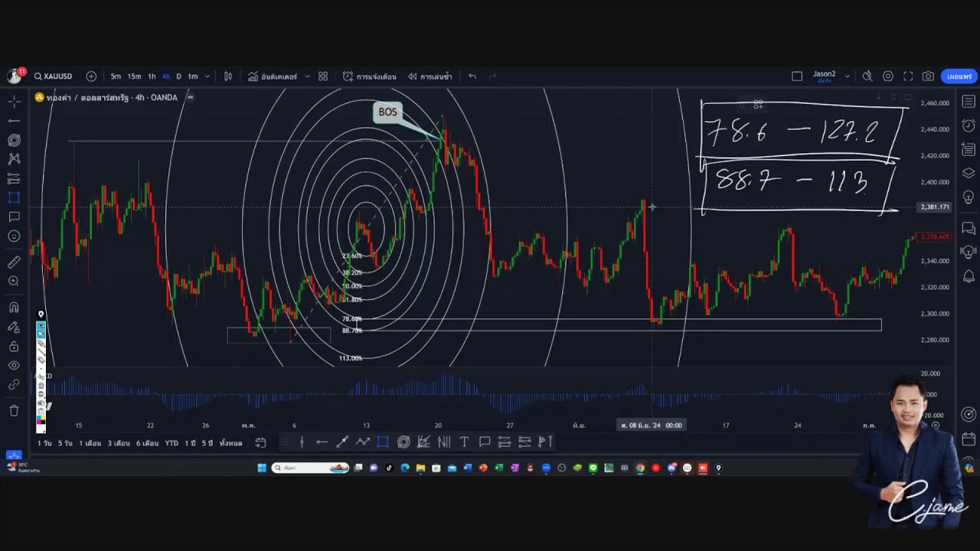
Task: Set range to ทั้งหมด (all)
Action: (x=230, y=443)
